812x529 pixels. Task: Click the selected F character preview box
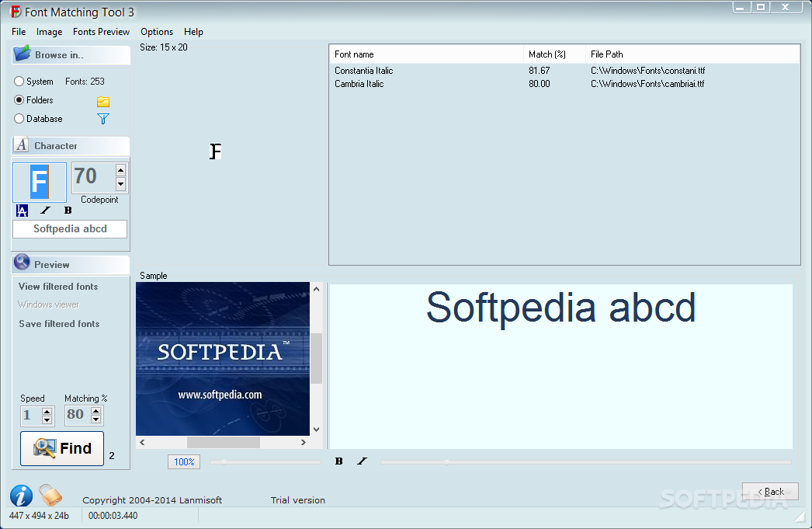tap(40, 183)
